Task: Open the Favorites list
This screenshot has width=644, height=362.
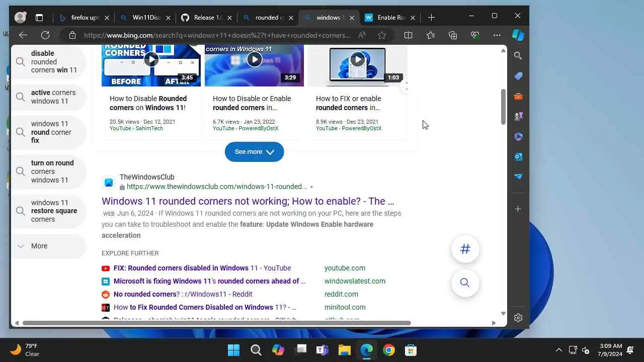Action: (431, 35)
